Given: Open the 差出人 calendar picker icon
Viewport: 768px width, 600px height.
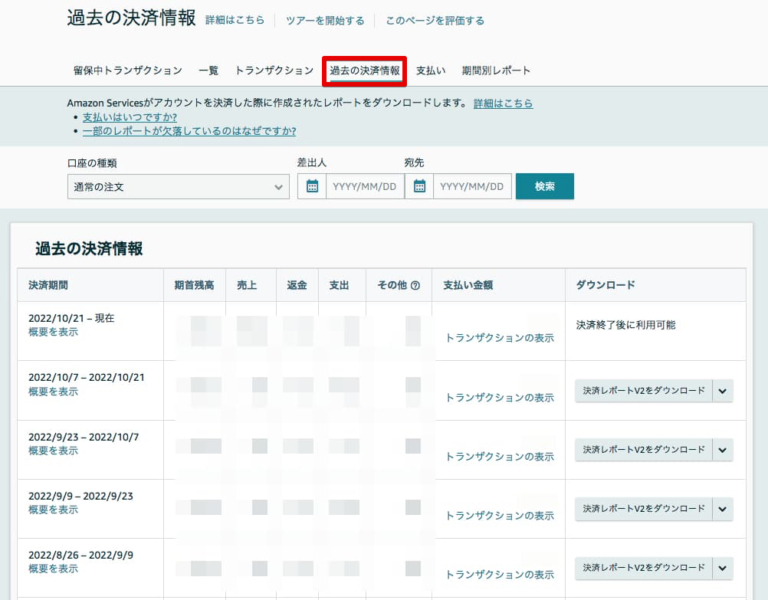Looking at the screenshot, I should (x=312, y=186).
